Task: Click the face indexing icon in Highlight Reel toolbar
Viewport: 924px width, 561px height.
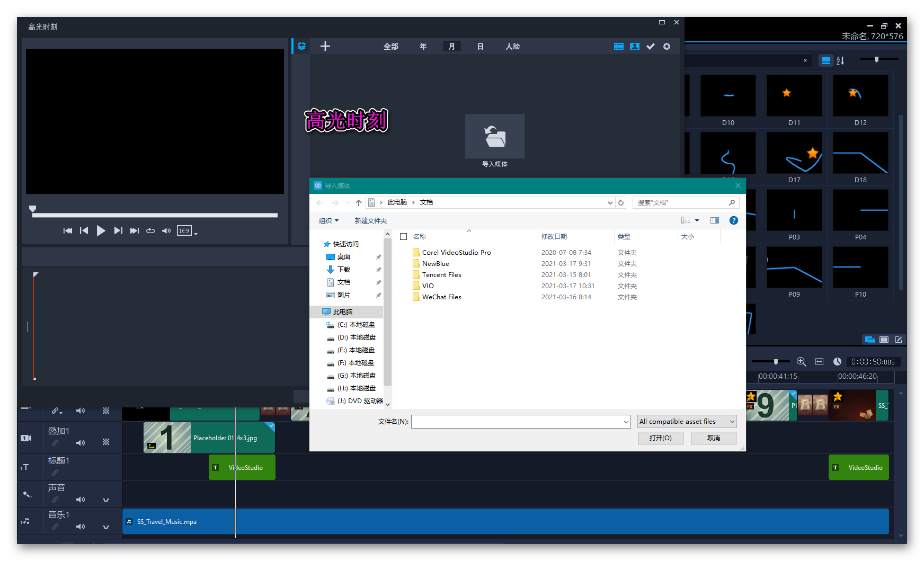Action: point(635,47)
